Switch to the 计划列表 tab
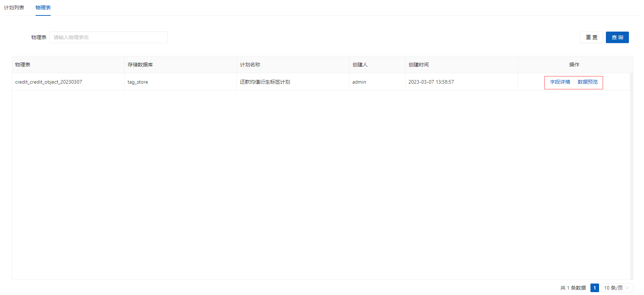The width and height of the screenshot is (644, 295). (14, 8)
